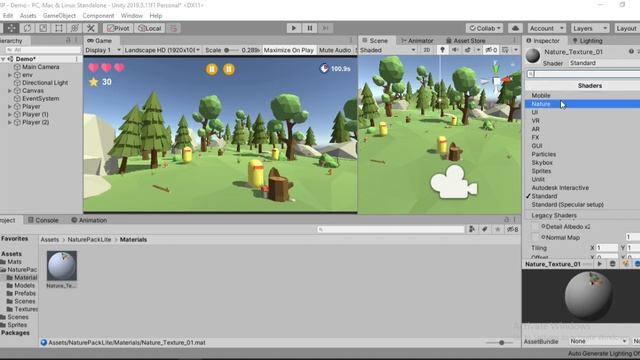Open the Account dropdown
The height and width of the screenshot is (360, 640).
(x=546, y=28)
